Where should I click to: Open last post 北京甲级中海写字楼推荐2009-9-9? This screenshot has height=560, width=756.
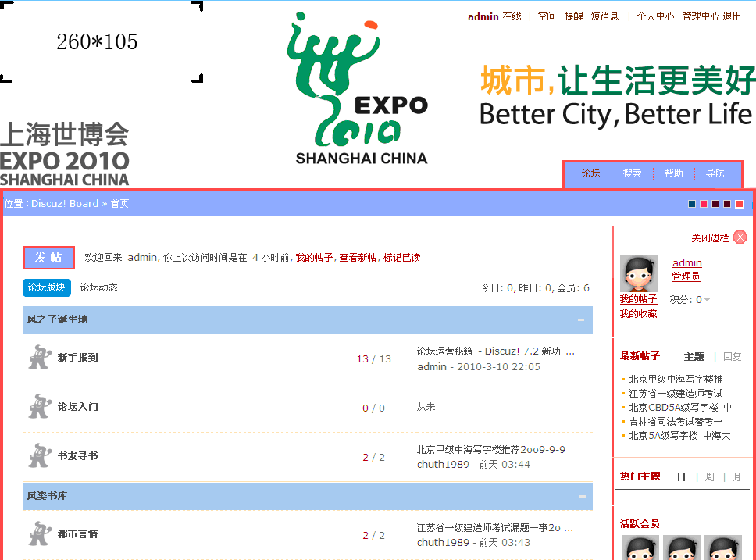[490, 450]
